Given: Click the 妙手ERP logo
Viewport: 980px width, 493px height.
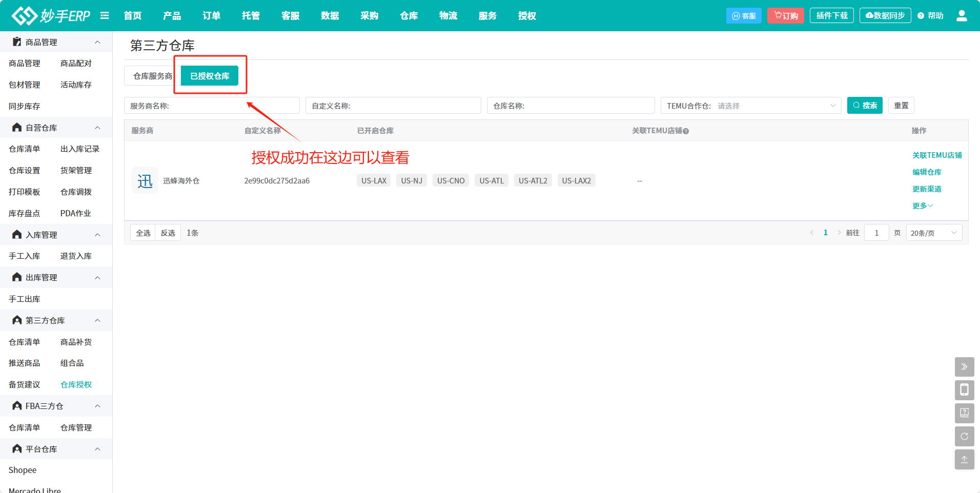Looking at the screenshot, I should pos(51,15).
